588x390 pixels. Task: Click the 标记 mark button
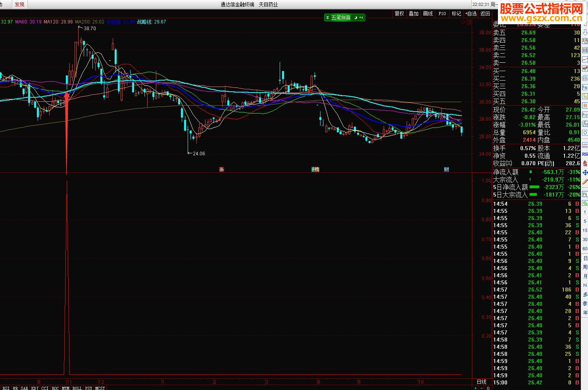(456, 14)
